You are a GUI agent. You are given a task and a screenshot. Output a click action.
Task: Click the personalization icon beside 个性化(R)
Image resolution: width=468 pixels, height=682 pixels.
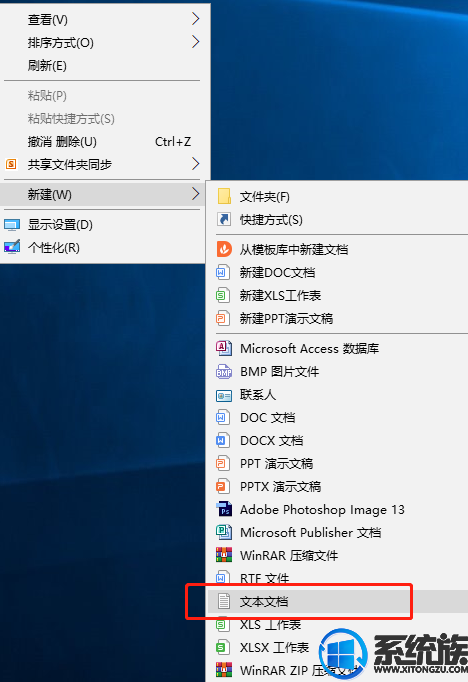point(12,247)
